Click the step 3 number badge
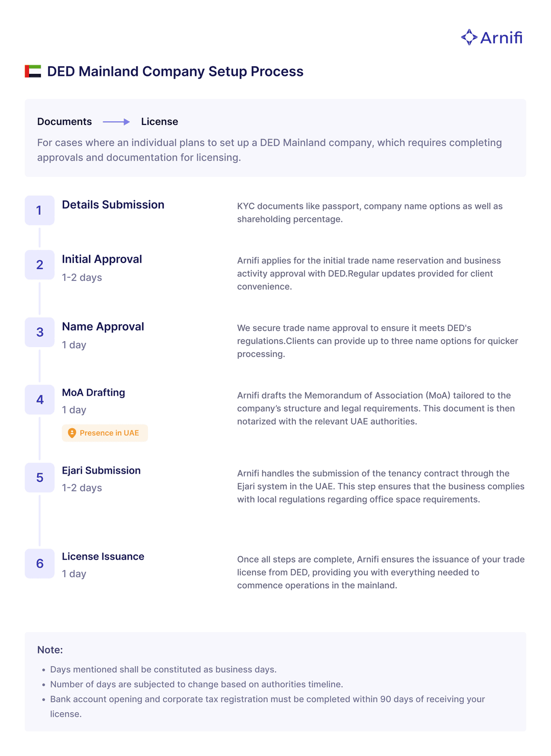The image size is (551, 756). click(40, 332)
